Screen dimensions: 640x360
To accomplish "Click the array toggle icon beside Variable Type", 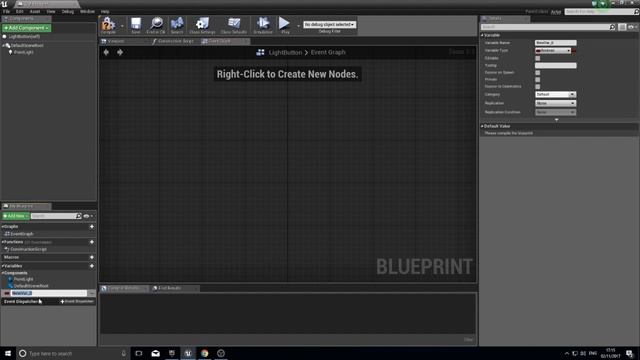I will (574, 51).
